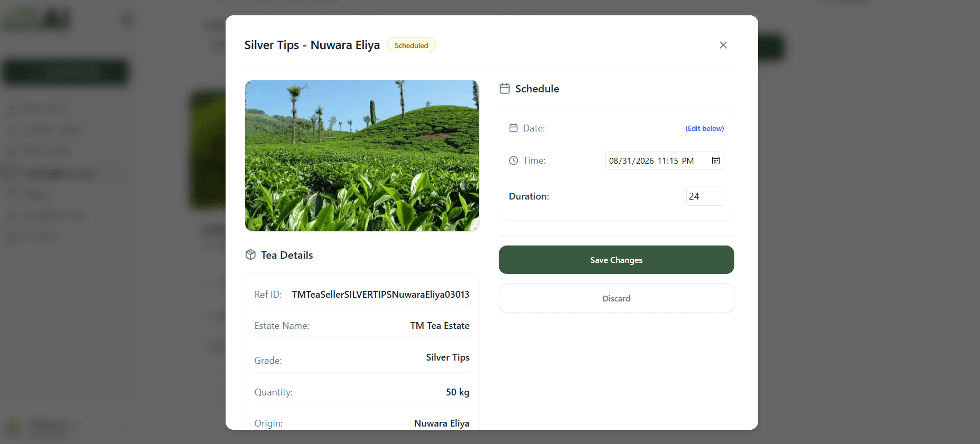Click the Estate Name label

282,326
